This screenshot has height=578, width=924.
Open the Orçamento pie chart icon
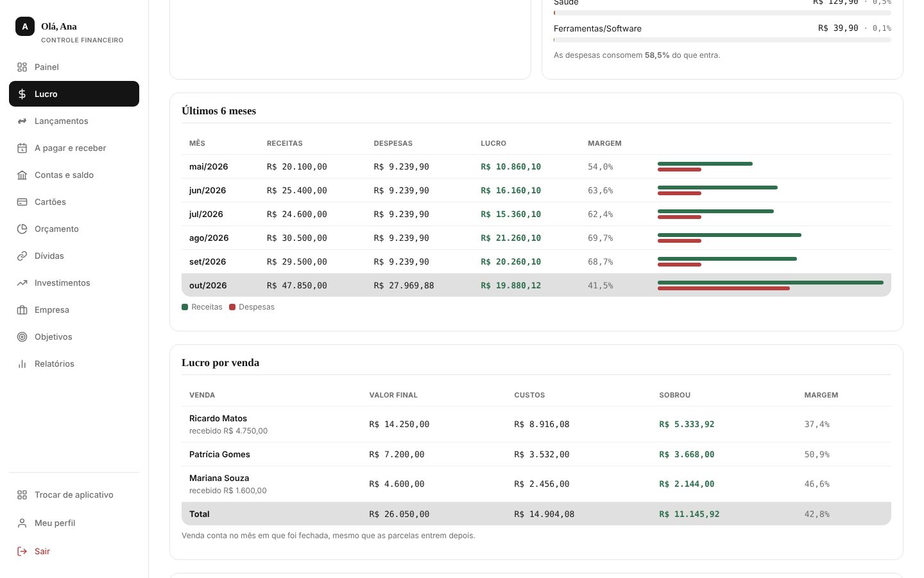tap(22, 229)
